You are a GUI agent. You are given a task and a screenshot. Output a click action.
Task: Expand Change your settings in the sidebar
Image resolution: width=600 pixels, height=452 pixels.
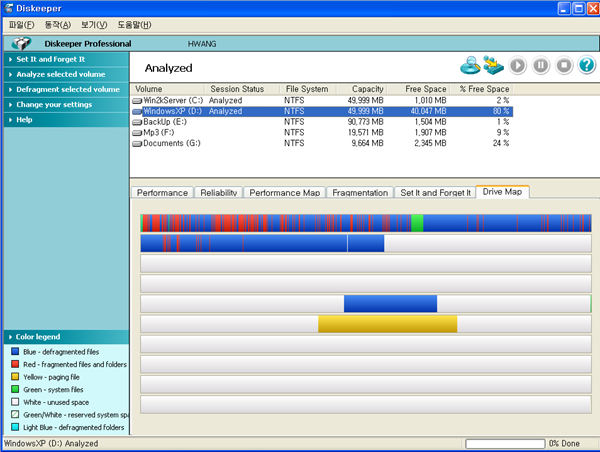click(66, 104)
